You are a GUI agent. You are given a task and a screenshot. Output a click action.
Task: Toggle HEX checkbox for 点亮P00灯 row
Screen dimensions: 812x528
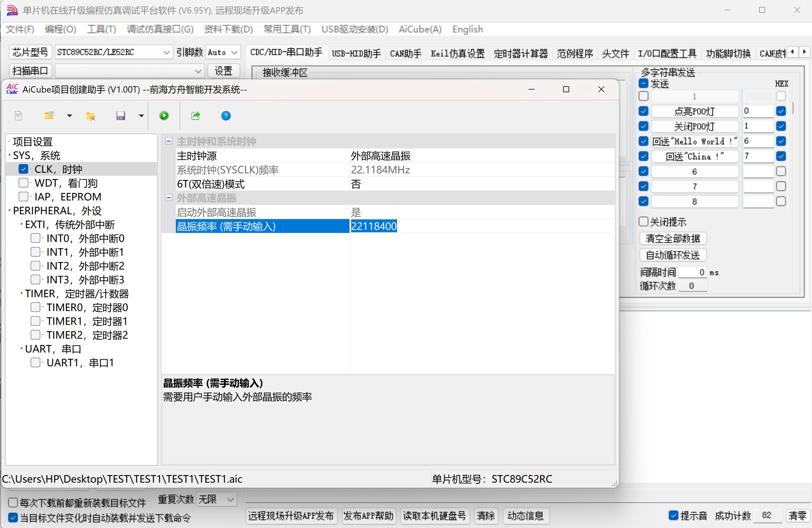pos(781,111)
